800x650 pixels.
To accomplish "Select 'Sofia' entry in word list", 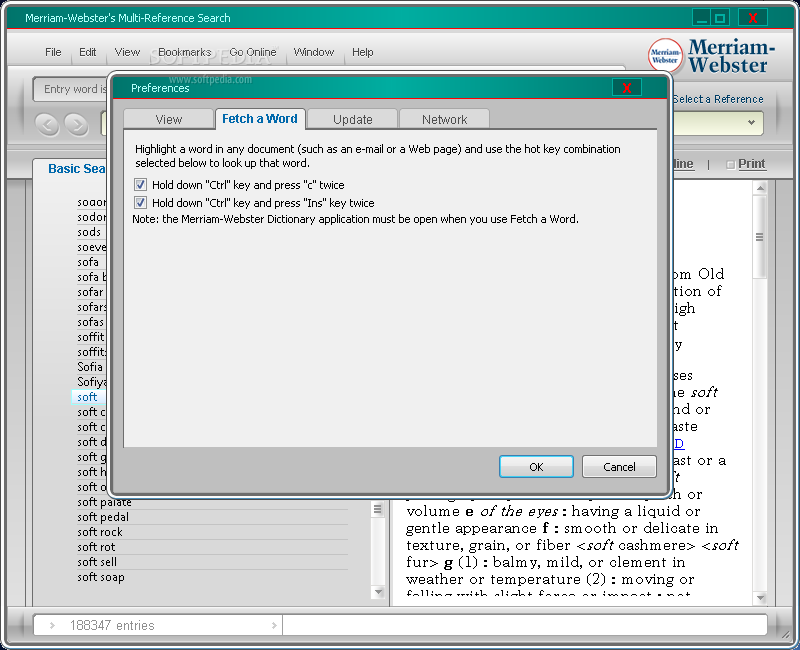I will pyautogui.click(x=90, y=367).
